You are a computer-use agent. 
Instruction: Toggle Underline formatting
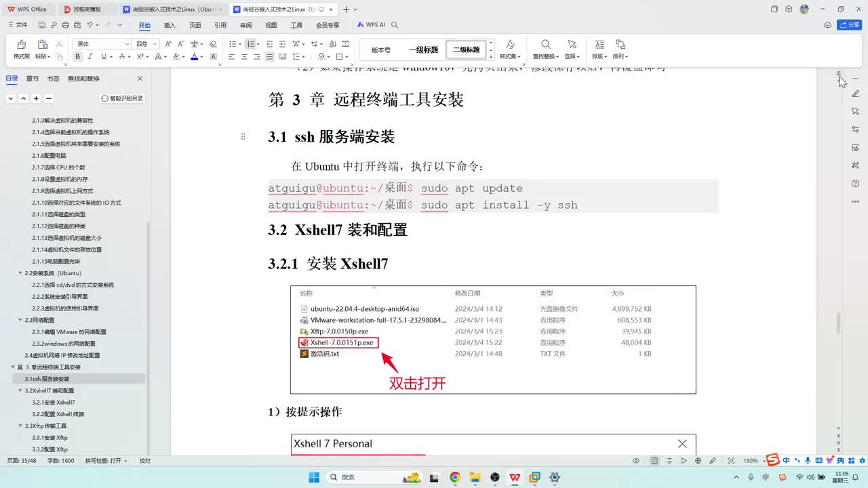pyautogui.click(x=103, y=57)
